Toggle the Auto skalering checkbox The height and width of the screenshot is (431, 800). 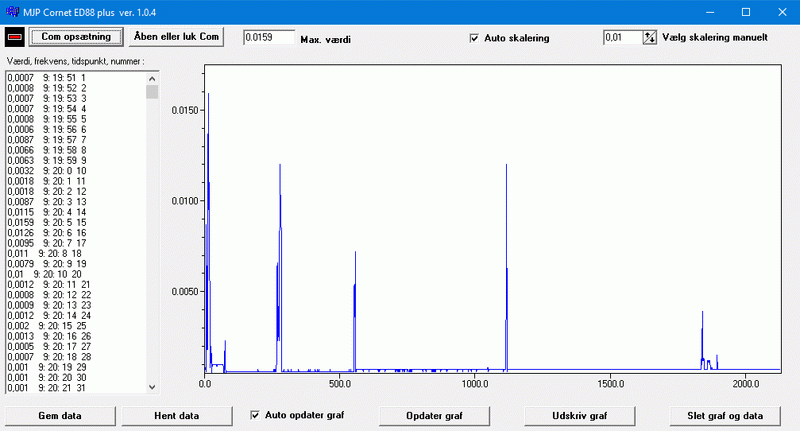point(474,38)
